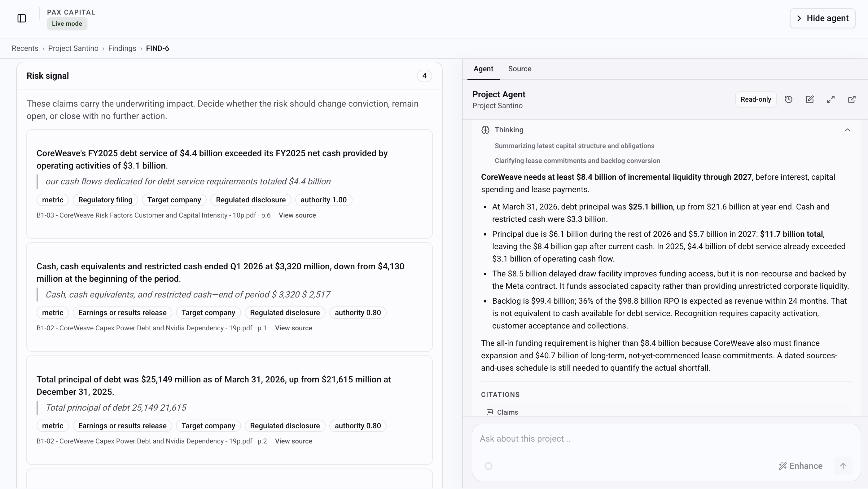Click the Risk signal heading

47,76
